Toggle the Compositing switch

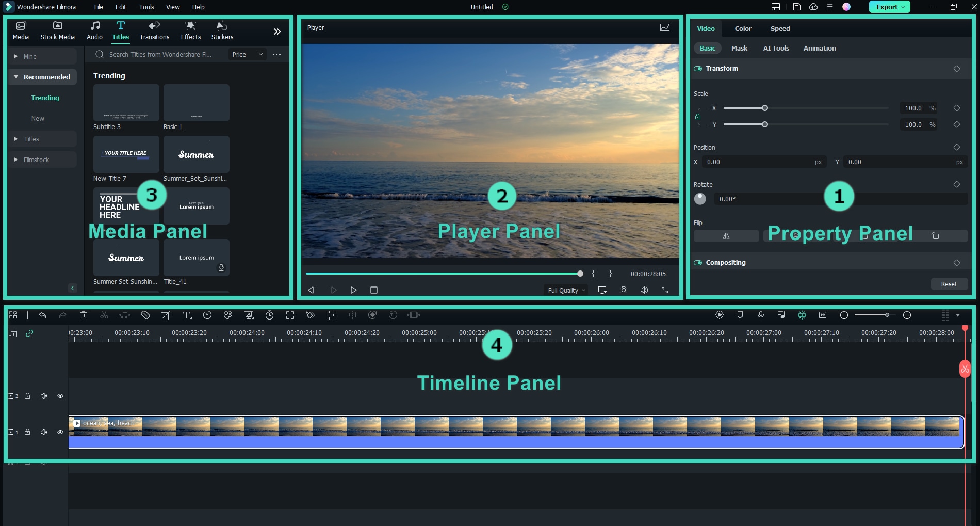pos(698,263)
